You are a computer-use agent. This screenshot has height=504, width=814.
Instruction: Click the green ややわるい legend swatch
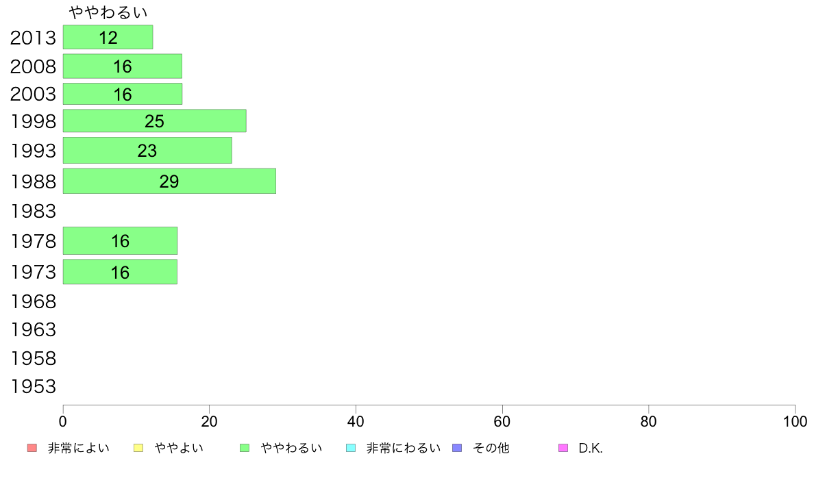(245, 448)
